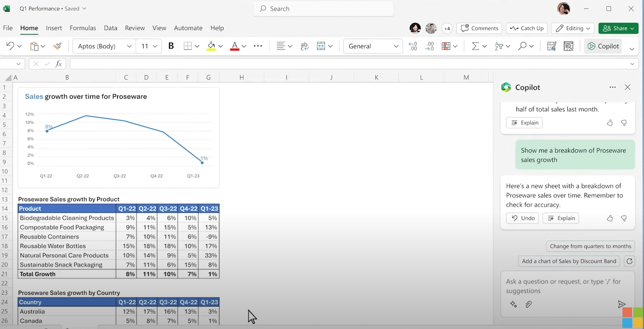The height and width of the screenshot is (329, 644).
Task: Click the green Share button
Action: (x=618, y=28)
